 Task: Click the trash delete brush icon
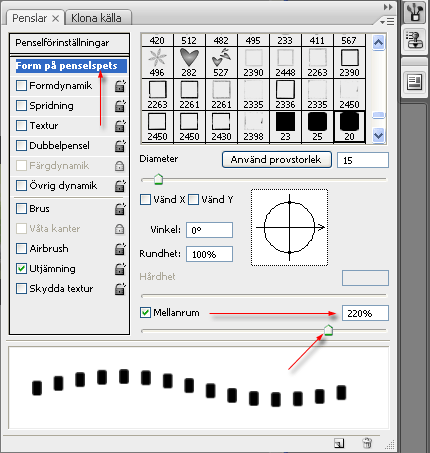[x=367, y=443]
